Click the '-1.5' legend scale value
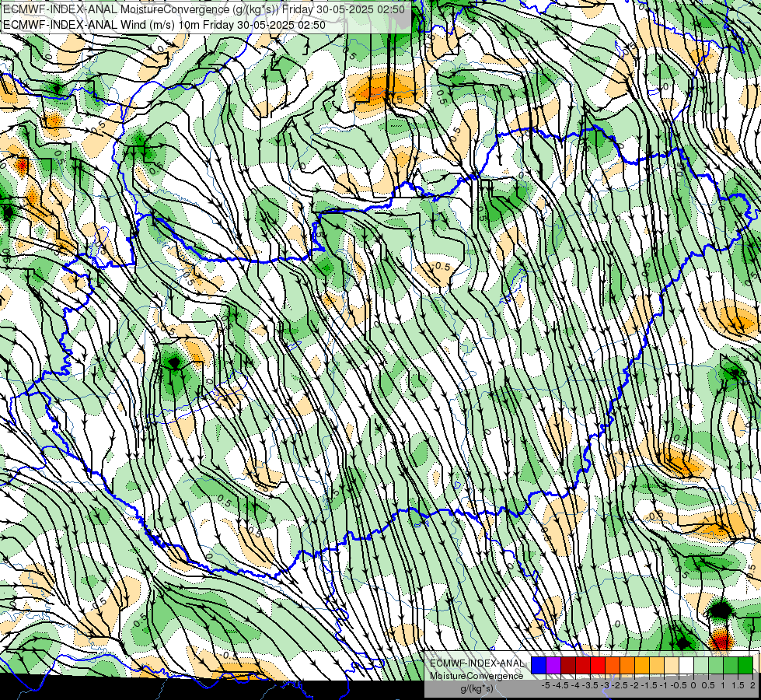 (x=649, y=685)
